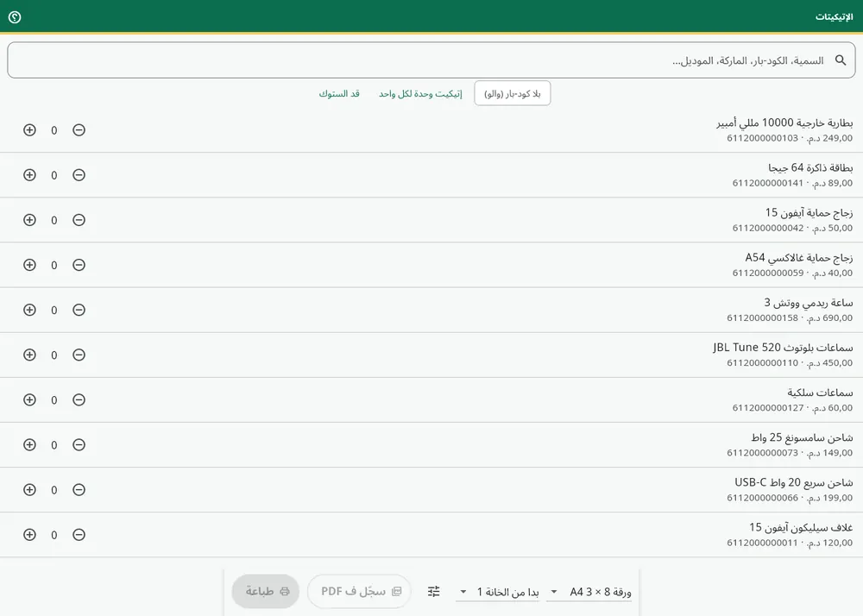Select product بطارية خارجية 10000 مللي أمبير
Viewport: 863px width, 616px height.
(x=431, y=129)
